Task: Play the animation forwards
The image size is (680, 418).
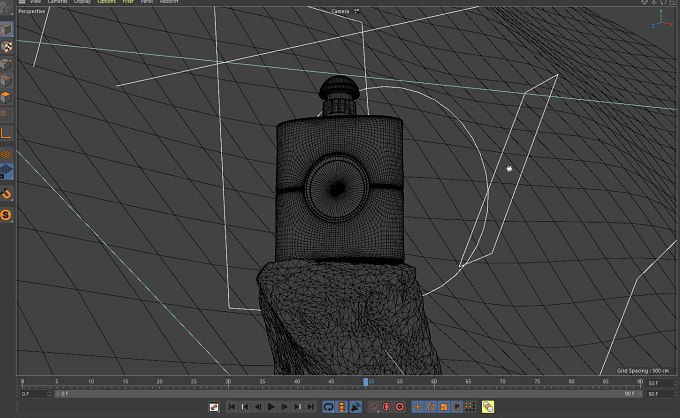Action: point(271,407)
